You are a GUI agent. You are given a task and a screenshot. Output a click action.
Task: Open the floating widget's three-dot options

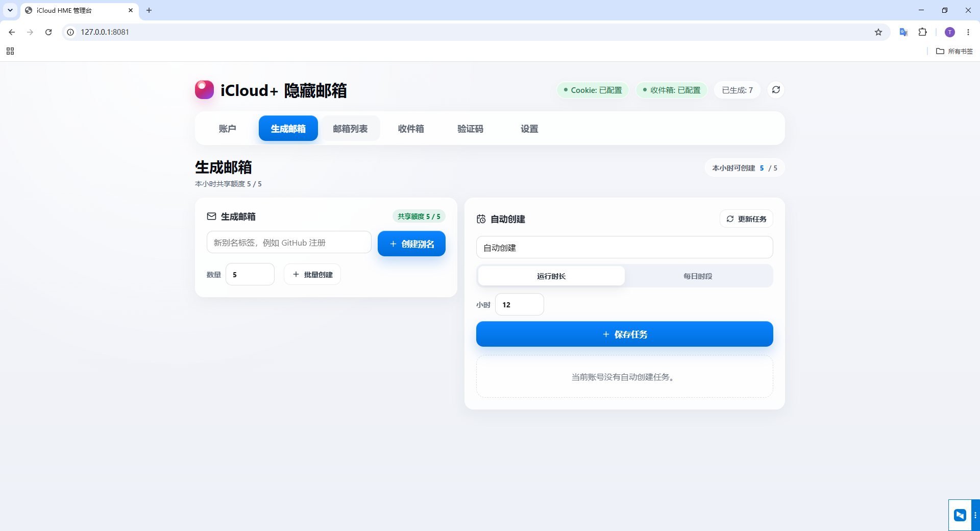click(975, 515)
